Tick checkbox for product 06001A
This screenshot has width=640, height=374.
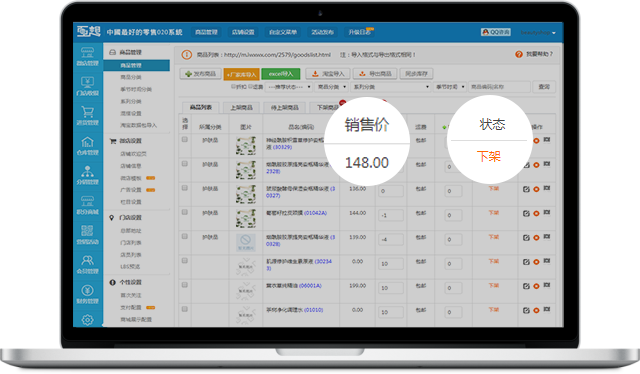(184, 285)
